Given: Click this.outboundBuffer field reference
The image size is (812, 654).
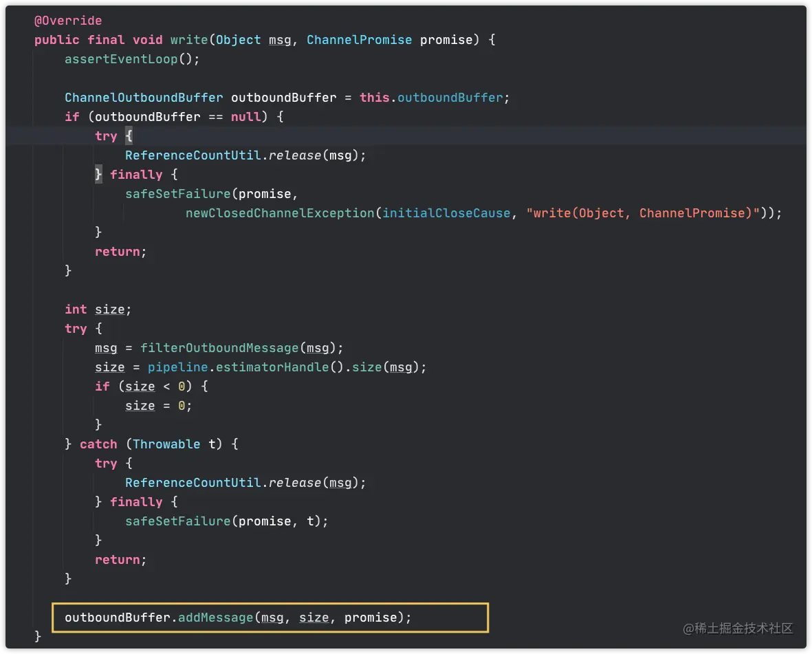Looking at the screenshot, I should coord(431,98).
